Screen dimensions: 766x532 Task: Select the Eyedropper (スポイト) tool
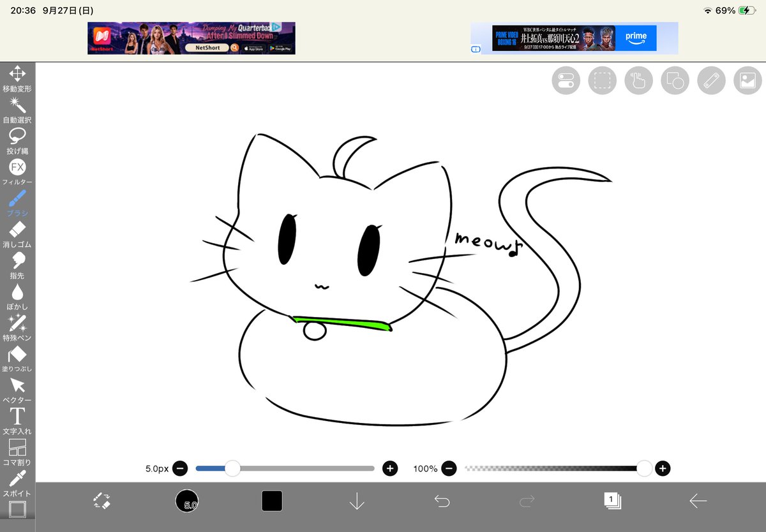click(17, 485)
